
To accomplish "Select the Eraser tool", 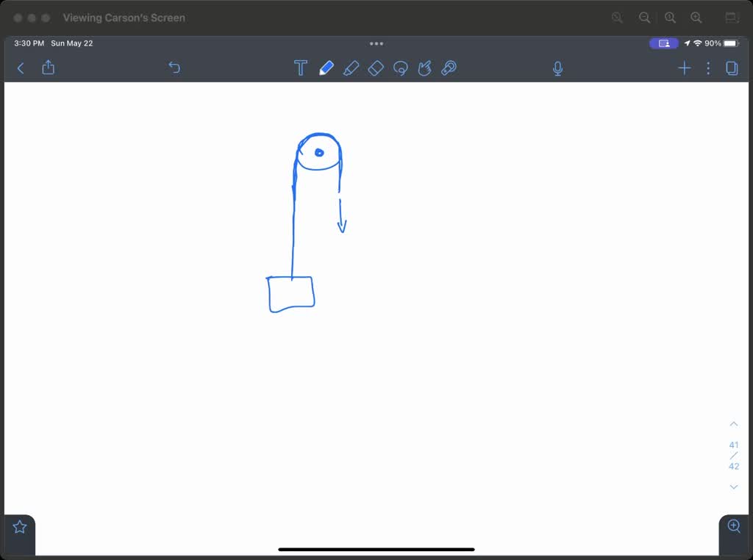I will pos(376,68).
